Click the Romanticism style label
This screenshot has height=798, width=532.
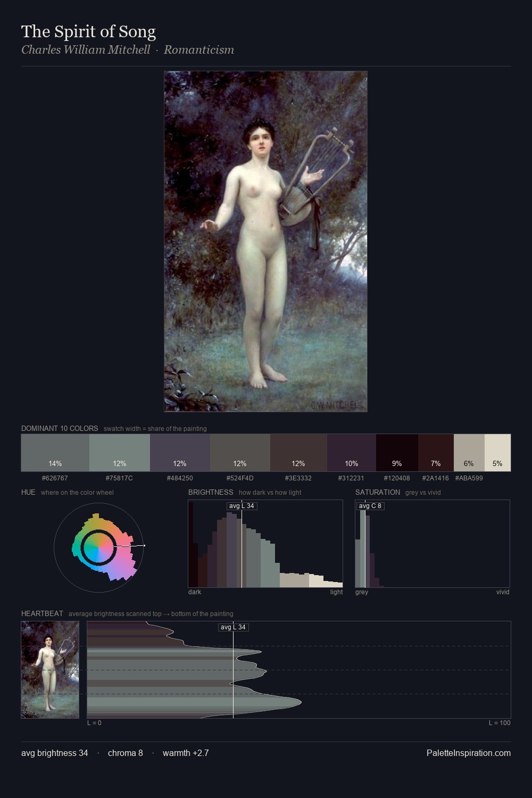199,50
